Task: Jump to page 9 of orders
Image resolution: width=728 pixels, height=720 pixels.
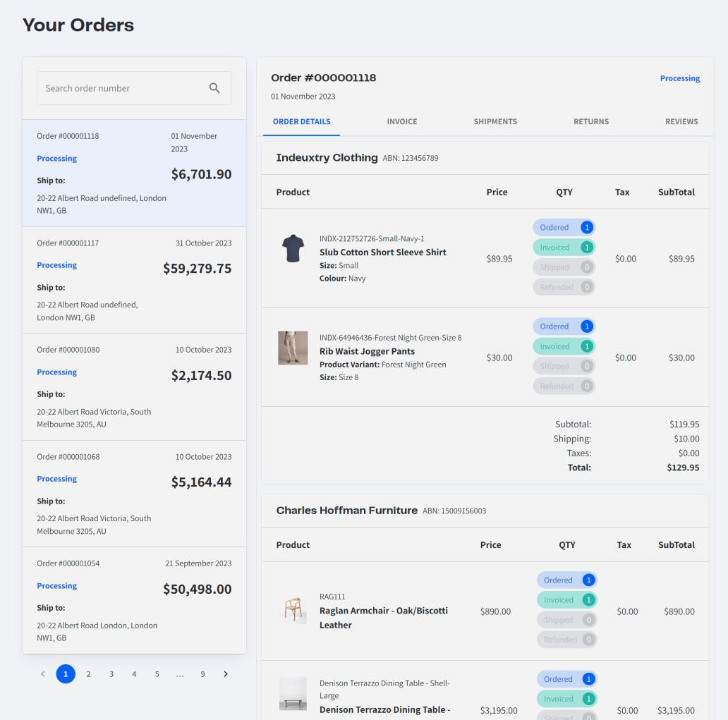Action: coord(202,673)
